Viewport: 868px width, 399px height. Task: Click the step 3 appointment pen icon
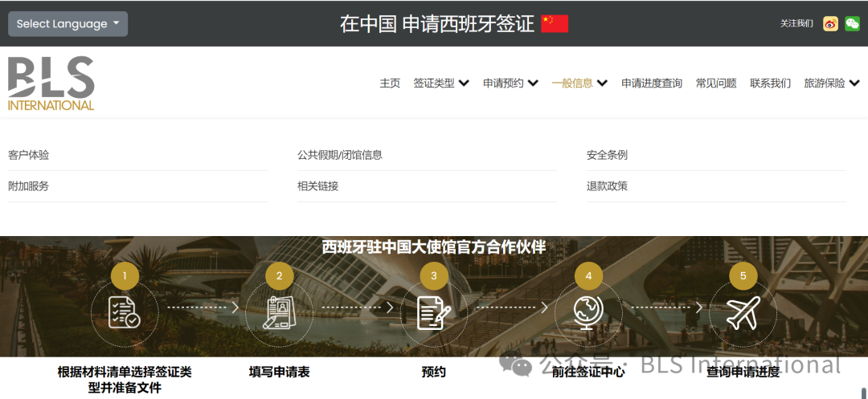(433, 313)
